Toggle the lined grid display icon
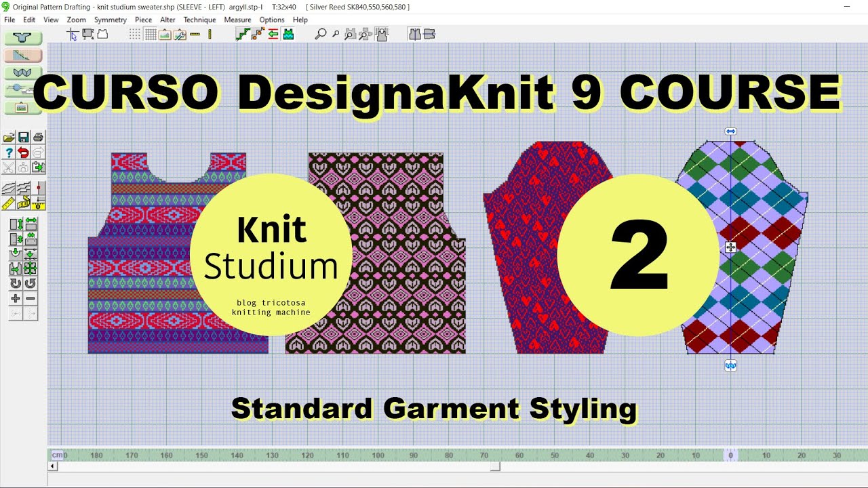 click(x=150, y=34)
